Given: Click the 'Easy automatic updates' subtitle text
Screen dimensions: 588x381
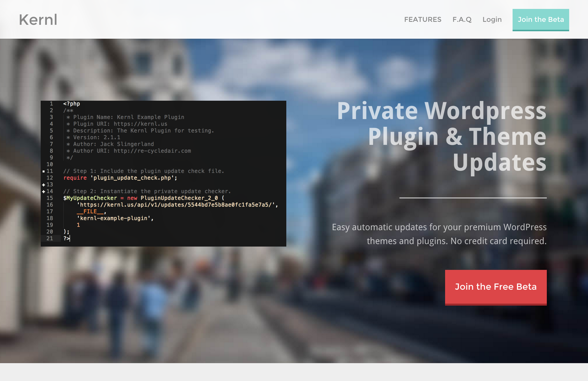Looking at the screenshot, I should point(439,234).
